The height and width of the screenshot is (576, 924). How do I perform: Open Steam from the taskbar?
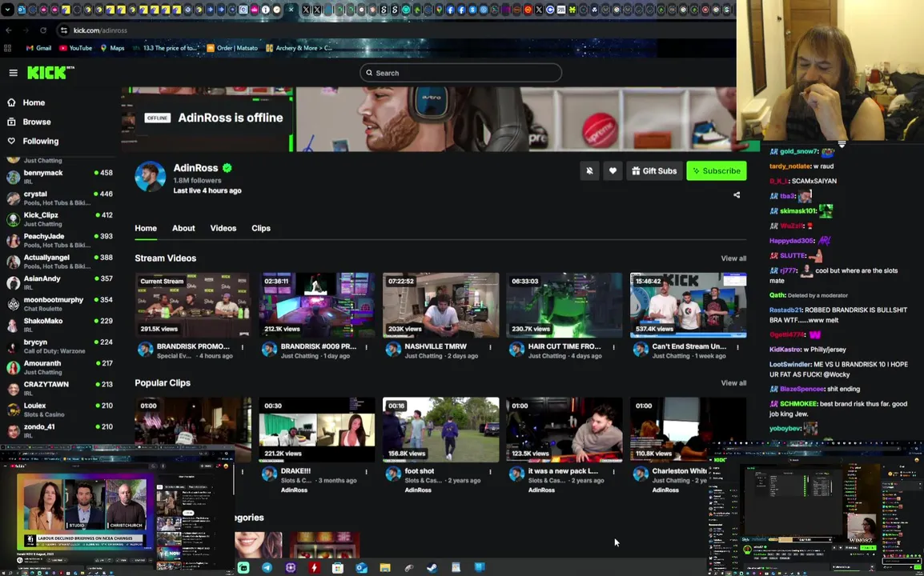coord(432,568)
